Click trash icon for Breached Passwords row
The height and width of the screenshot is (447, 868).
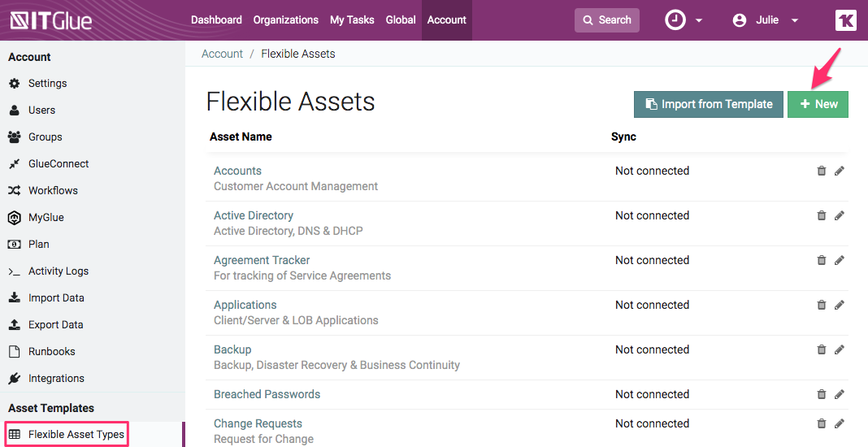[x=821, y=394]
